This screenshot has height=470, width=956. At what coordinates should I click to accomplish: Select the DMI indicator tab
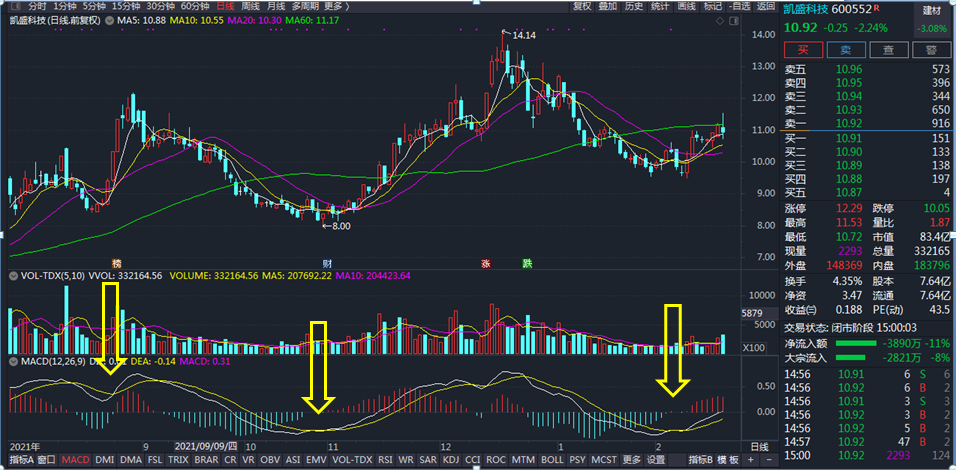105,459
